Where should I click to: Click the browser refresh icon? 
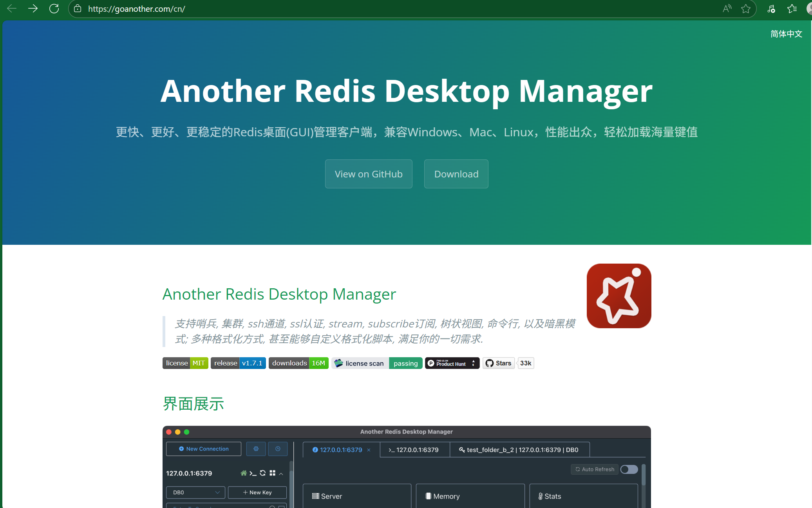[54, 9]
